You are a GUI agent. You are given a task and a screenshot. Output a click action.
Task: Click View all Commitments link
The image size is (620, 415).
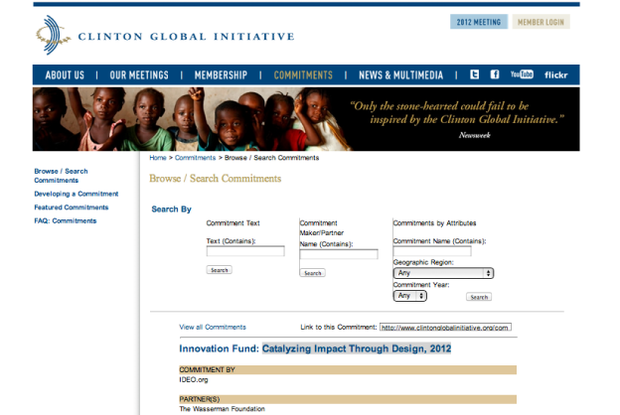212,327
